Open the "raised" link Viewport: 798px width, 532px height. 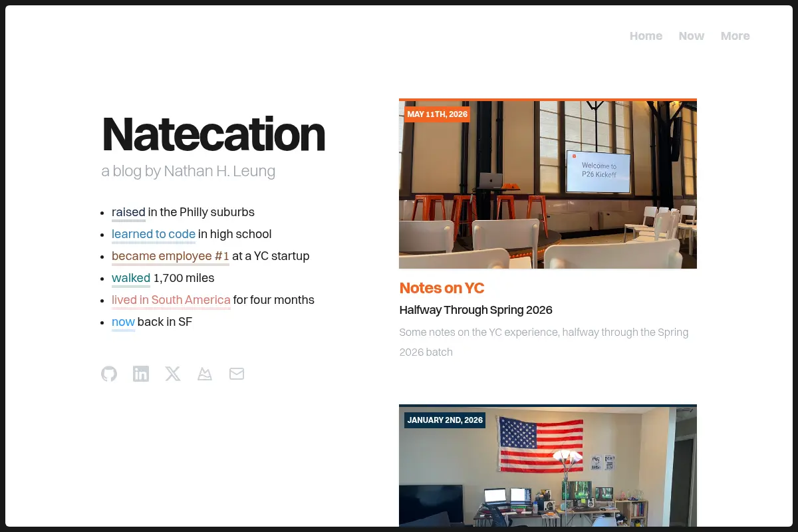(128, 212)
